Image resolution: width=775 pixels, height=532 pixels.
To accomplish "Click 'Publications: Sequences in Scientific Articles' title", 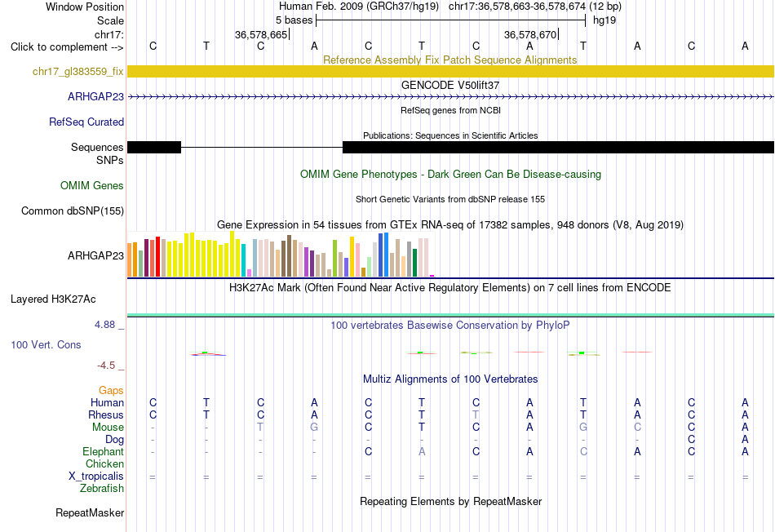I will [x=450, y=135].
